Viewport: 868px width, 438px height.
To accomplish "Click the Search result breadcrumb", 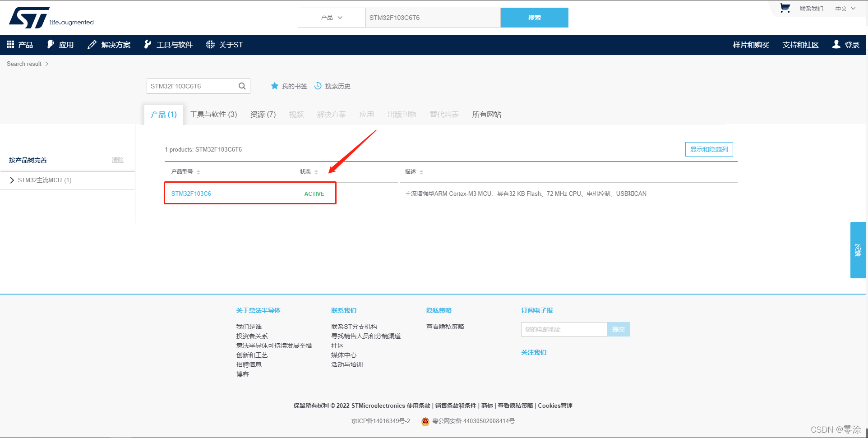I will (x=24, y=64).
